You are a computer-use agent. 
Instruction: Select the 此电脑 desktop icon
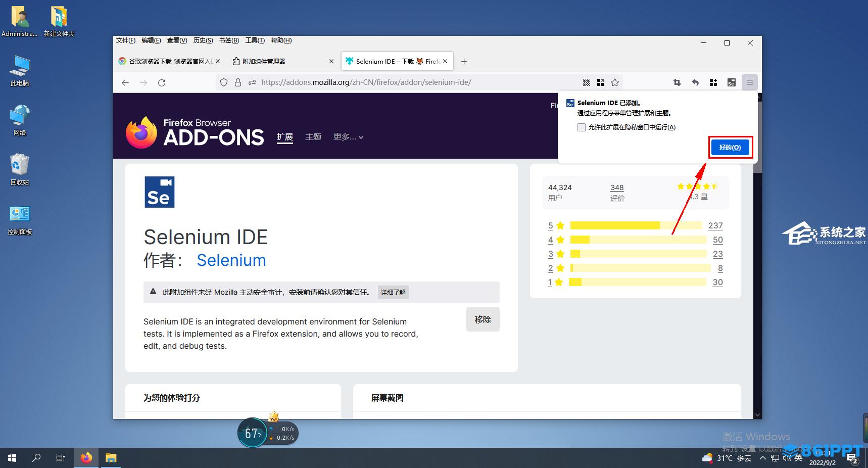20,71
